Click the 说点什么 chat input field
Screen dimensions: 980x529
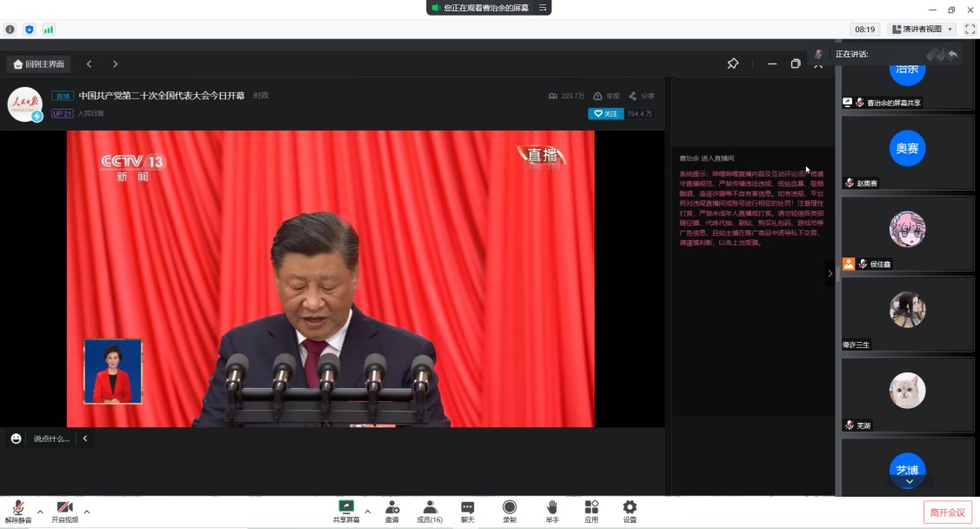(x=51, y=439)
